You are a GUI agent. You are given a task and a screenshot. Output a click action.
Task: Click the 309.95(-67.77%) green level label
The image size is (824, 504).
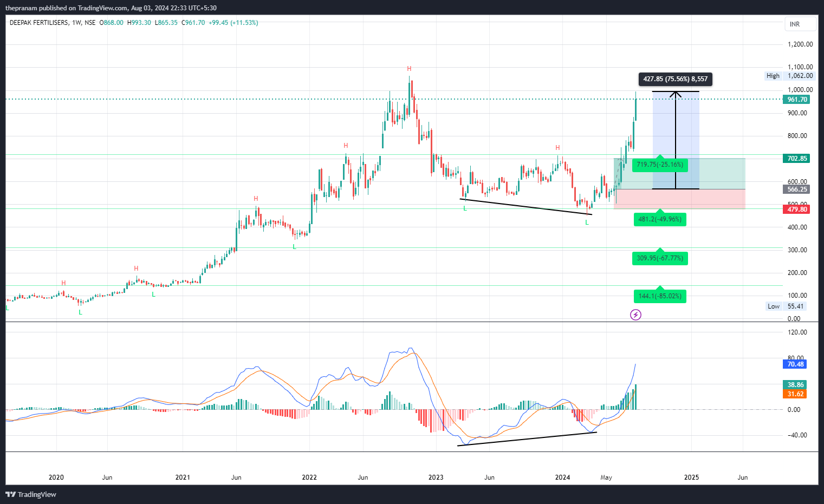click(x=660, y=258)
